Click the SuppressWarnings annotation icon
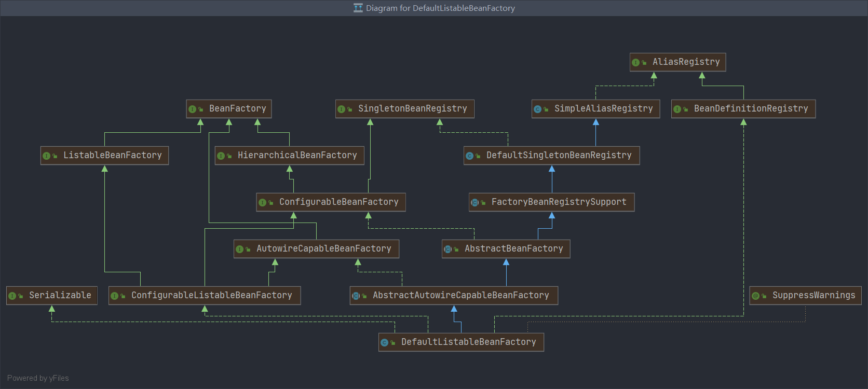The height and width of the screenshot is (389, 868). point(755,296)
